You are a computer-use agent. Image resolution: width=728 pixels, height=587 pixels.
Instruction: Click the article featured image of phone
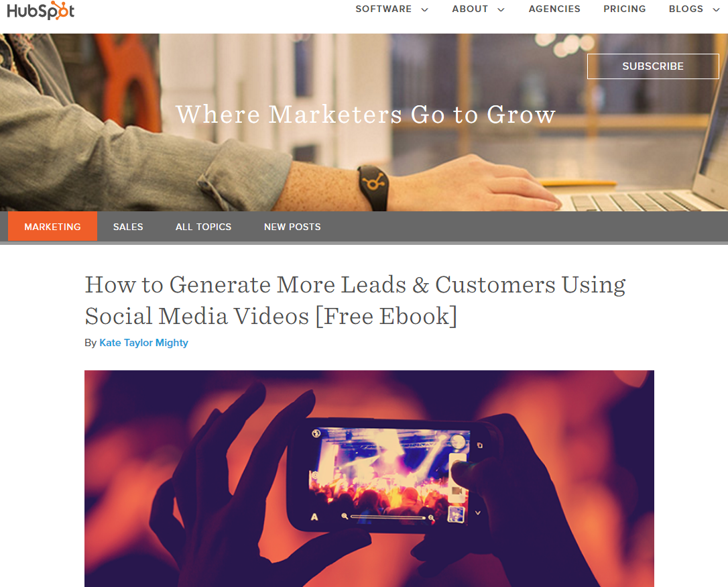(x=369, y=479)
